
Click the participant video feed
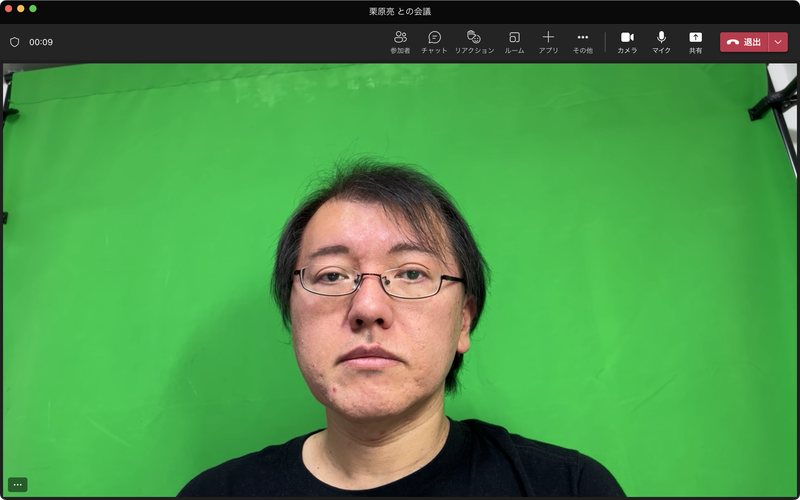coord(400,280)
